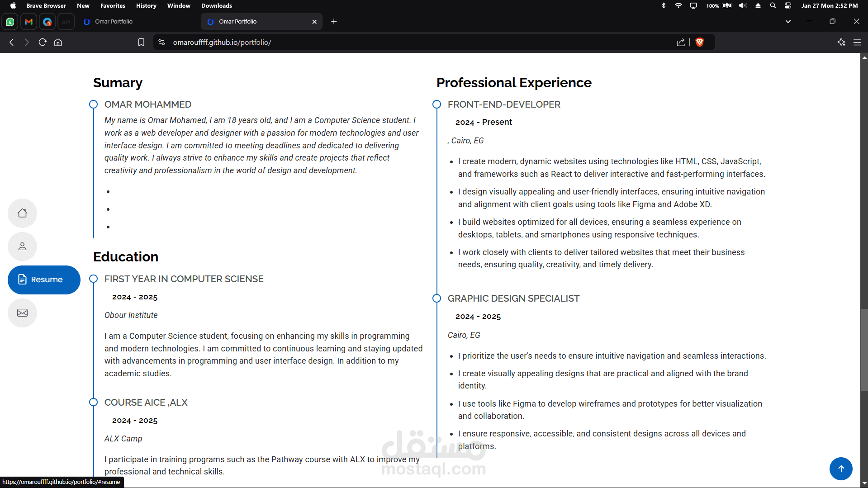This screenshot has height=488, width=868.
Task: Open the About person icon in the sidebar
Action: [22, 246]
